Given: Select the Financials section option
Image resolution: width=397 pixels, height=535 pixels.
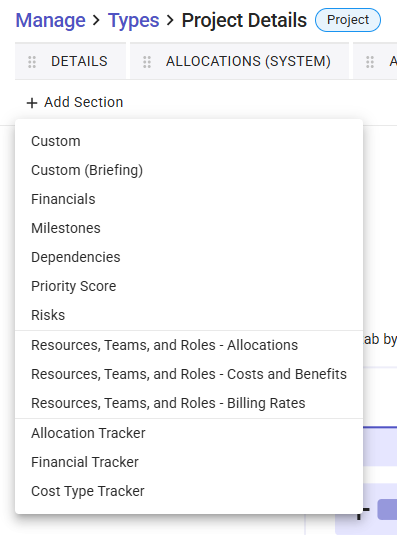Looking at the screenshot, I should (189, 199).
